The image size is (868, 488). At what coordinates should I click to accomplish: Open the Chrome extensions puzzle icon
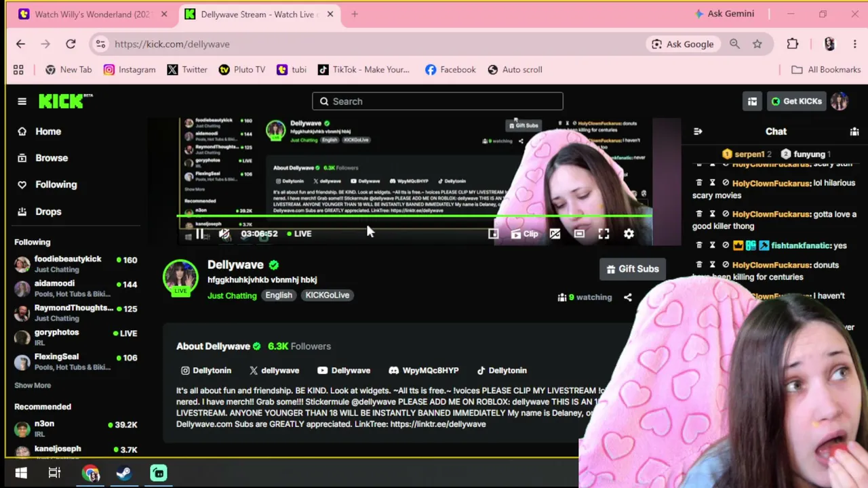793,44
